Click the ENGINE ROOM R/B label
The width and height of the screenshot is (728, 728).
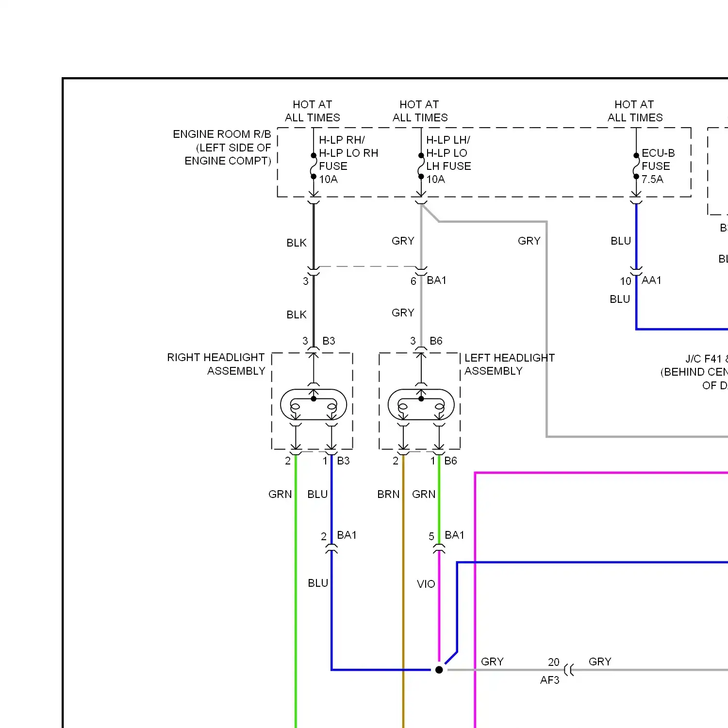tap(222, 148)
